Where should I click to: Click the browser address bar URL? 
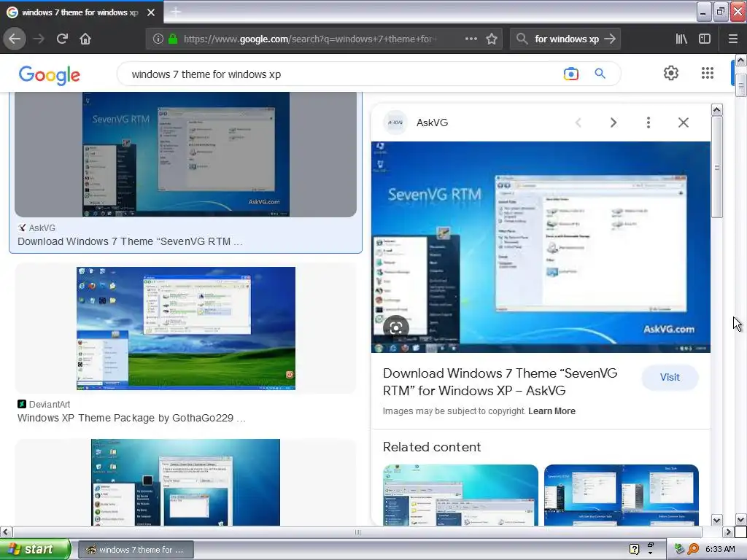(311, 39)
